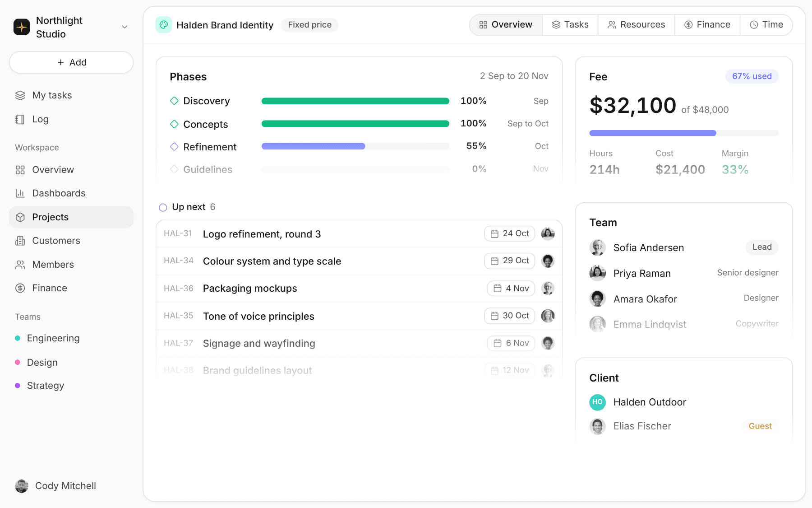Click the Dashboards chart icon
This screenshot has height=508, width=812.
pyautogui.click(x=20, y=193)
